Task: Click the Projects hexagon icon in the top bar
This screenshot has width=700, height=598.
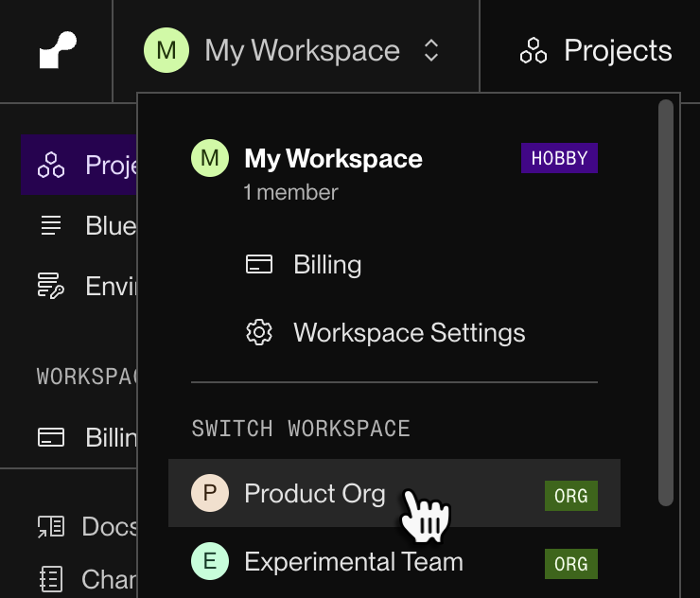Action: pyautogui.click(x=533, y=50)
